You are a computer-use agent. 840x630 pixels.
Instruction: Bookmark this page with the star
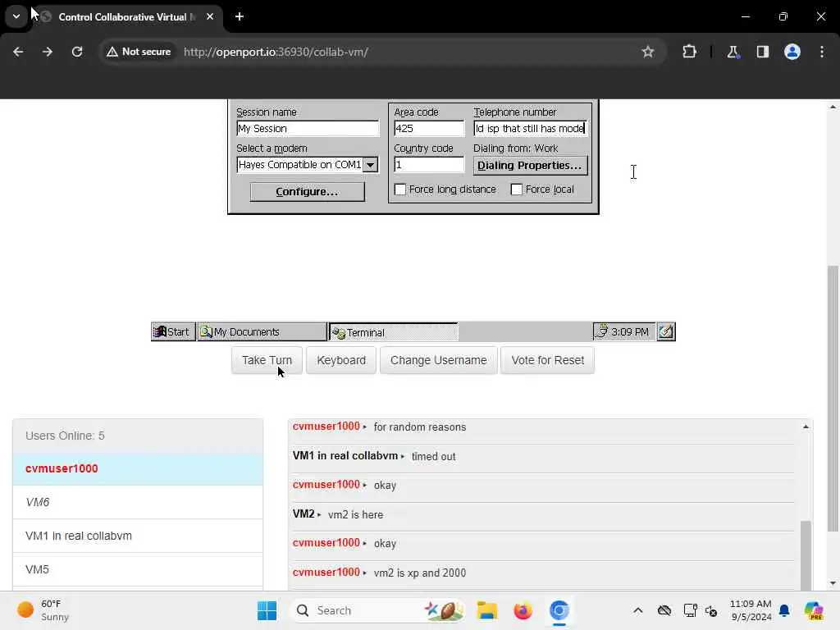pos(648,52)
